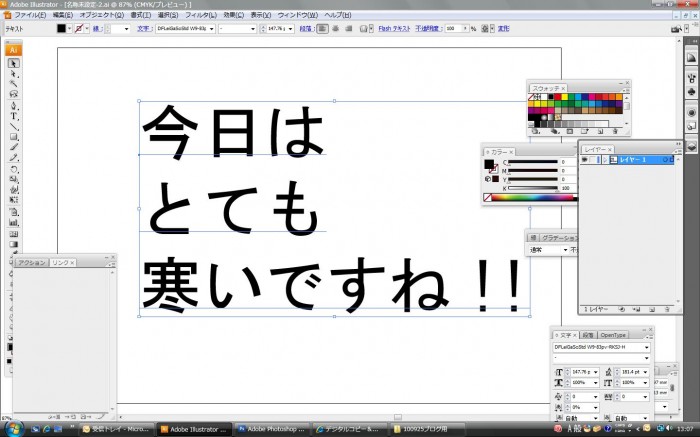The image size is (700, 437).
Task: Toggle visibility eye of レイヤー 1
Action: click(584, 160)
